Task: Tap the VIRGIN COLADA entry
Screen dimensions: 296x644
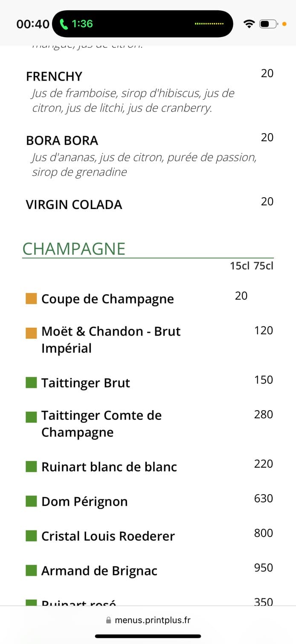Action: (x=73, y=204)
